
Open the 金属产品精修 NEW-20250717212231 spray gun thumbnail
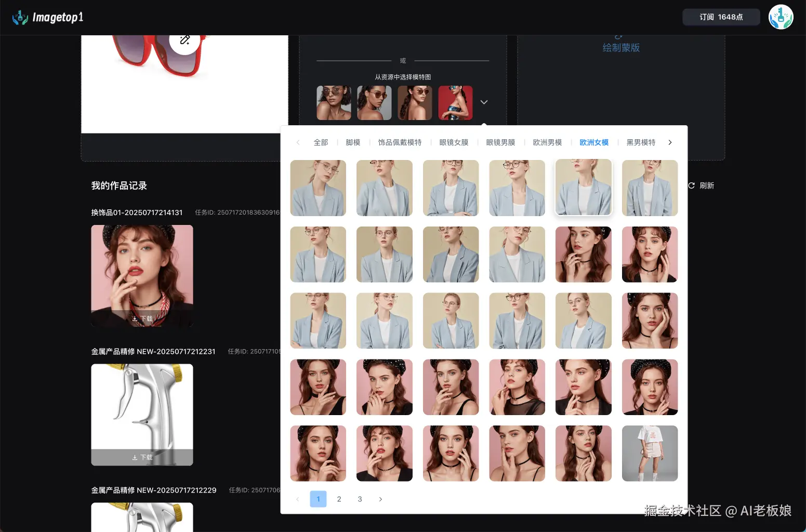coord(142,414)
